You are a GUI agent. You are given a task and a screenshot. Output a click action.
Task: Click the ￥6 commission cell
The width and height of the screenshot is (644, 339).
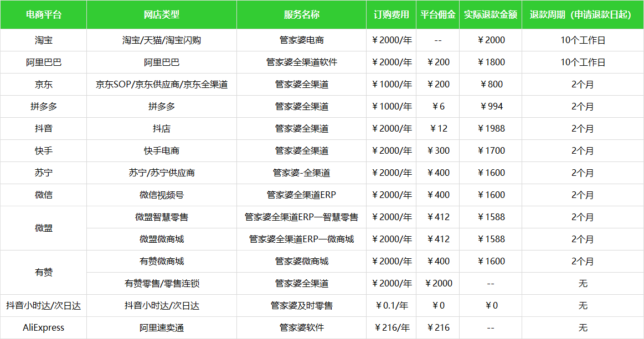438,107
